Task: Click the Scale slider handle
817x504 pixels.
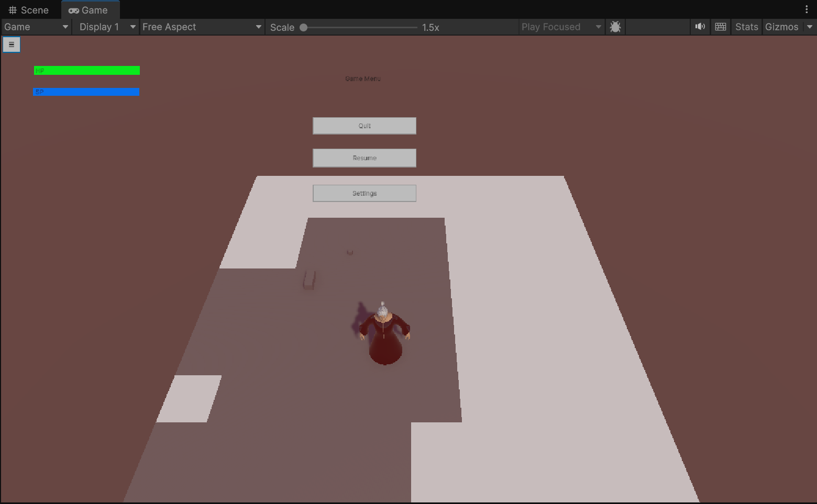Action: pyautogui.click(x=303, y=27)
